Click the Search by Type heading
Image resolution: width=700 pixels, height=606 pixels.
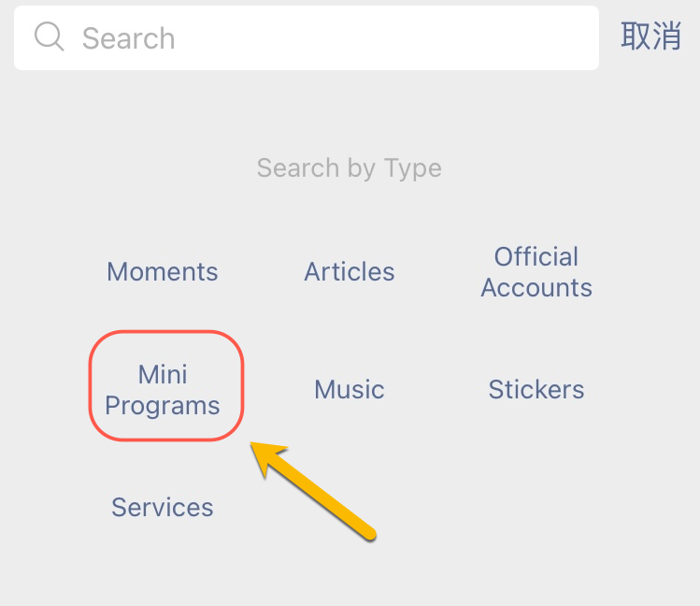click(350, 168)
